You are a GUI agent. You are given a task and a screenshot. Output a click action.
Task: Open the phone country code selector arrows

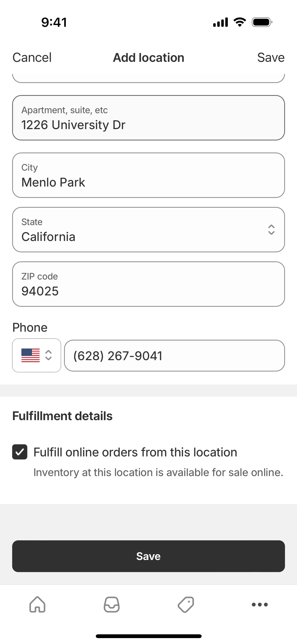click(49, 355)
